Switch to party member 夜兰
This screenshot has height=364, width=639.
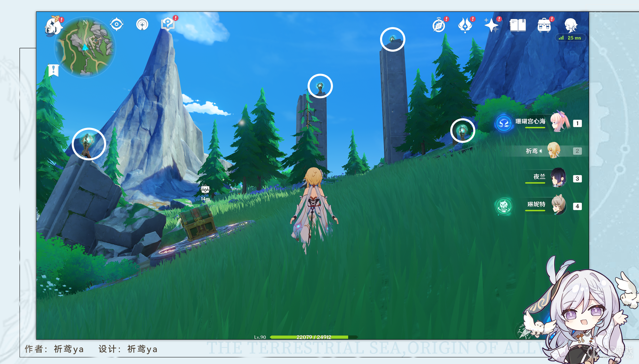coord(552,178)
